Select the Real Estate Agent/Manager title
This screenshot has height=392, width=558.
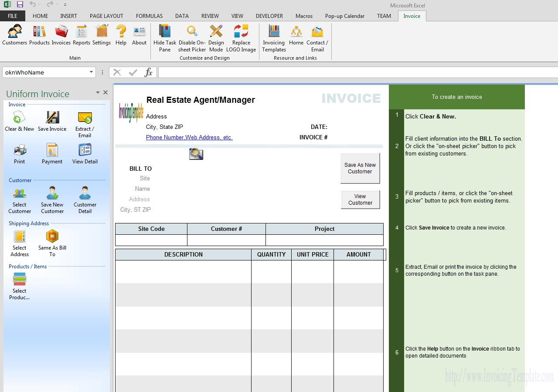201,100
